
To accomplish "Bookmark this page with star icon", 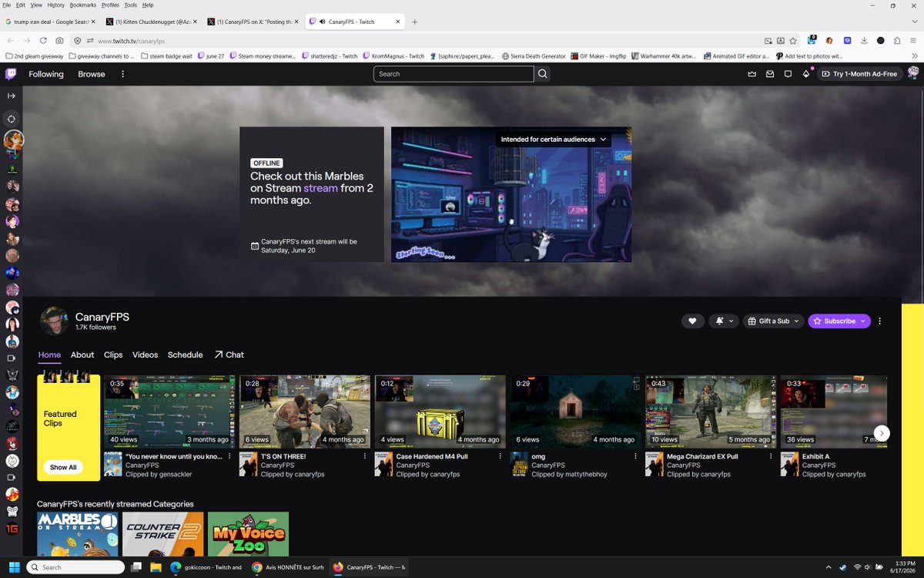I will pos(793,40).
